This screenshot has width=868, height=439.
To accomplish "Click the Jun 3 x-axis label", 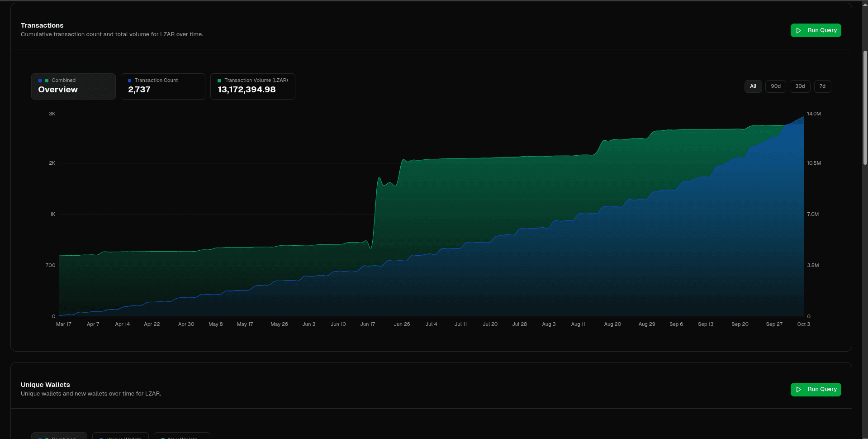I will 309,324.
